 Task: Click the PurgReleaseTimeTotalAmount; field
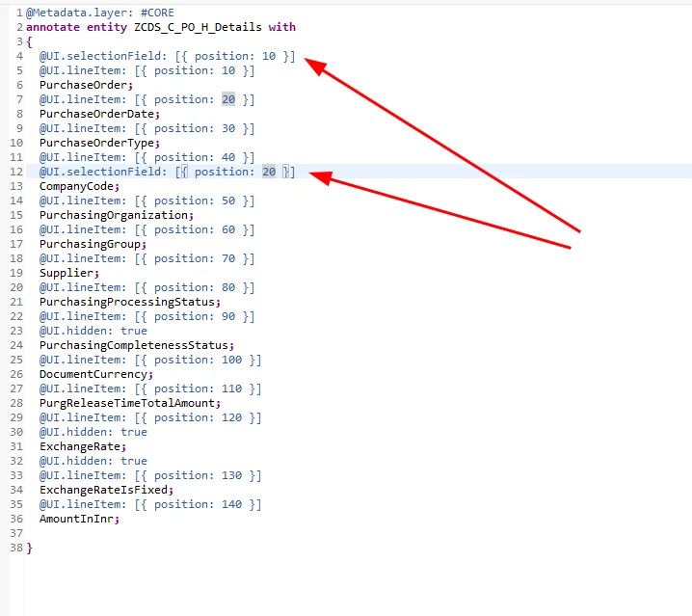click(x=130, y=403)
